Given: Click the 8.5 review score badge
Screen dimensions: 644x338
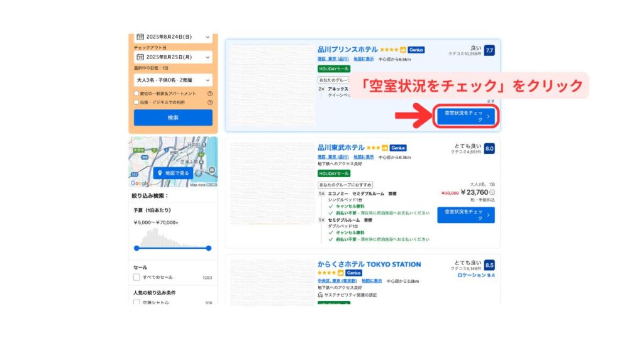Looking at the screenshot, I should coord(489,265).
